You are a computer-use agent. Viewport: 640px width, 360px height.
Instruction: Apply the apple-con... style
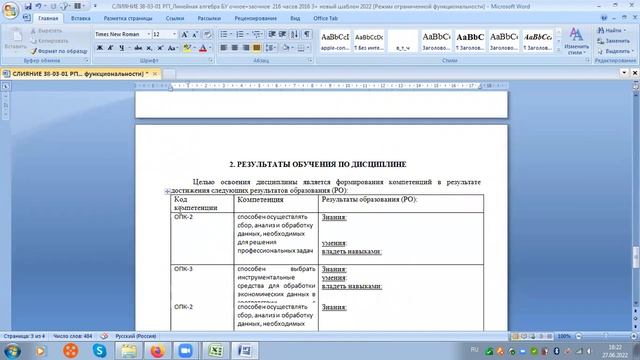click(335, 41)
